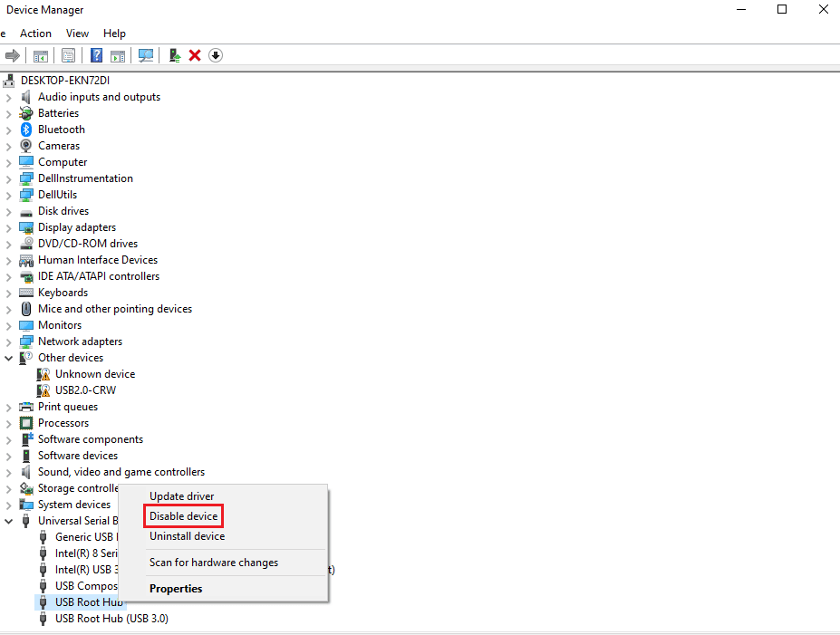
Task: Expand the Universal Serial Bus controllers chevron
Action: [7, 520]
